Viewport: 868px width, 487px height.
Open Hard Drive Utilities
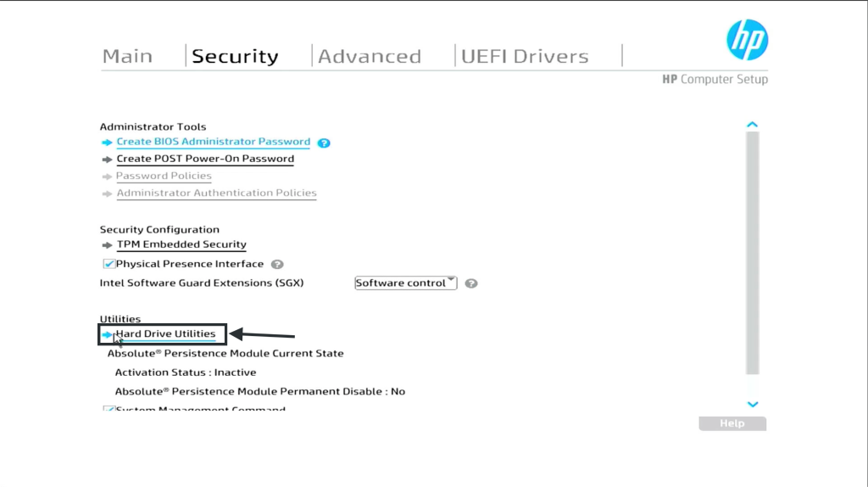(165, 334)
